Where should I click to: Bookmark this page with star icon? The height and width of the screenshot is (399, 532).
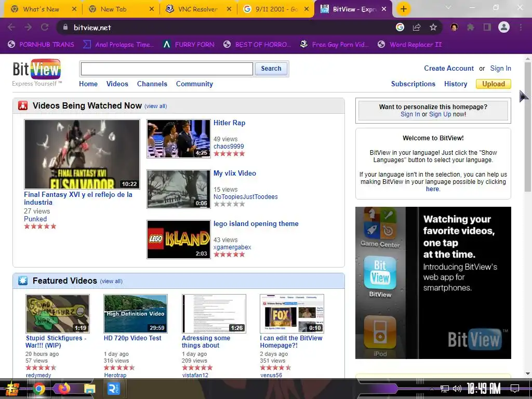coord(433,27)
